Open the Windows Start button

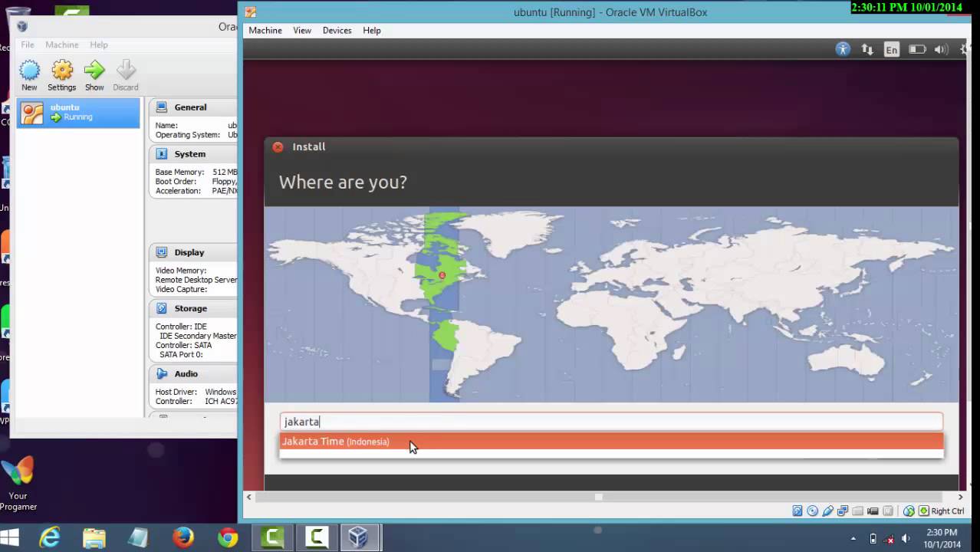[x=10, y=537]
